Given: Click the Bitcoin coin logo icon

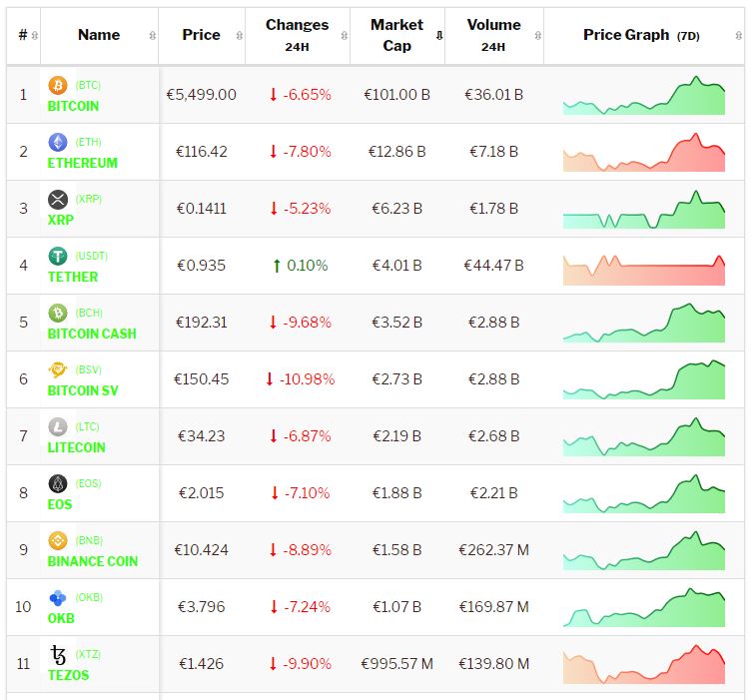Looking at the screenshot, I should tap(58, 86).
